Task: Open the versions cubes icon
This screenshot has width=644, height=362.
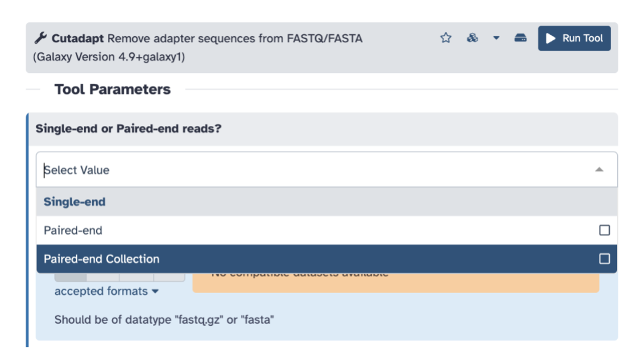Action: click(472, 38)
